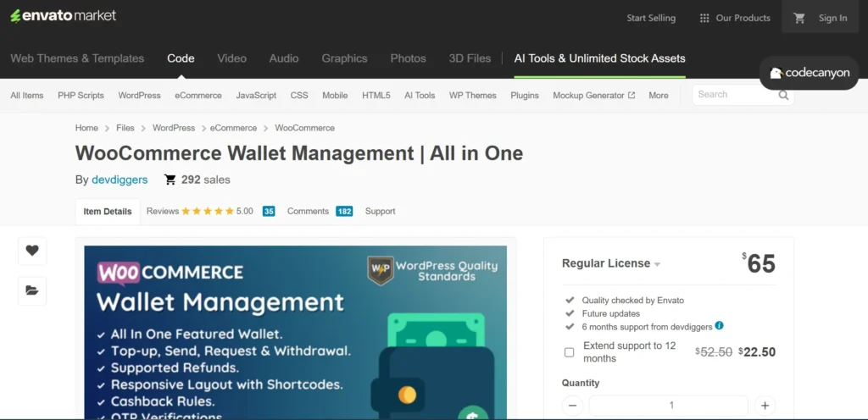Click the 35 reviews count badge
The width and height of the screenshot is (868, 420).
(269, 211)
